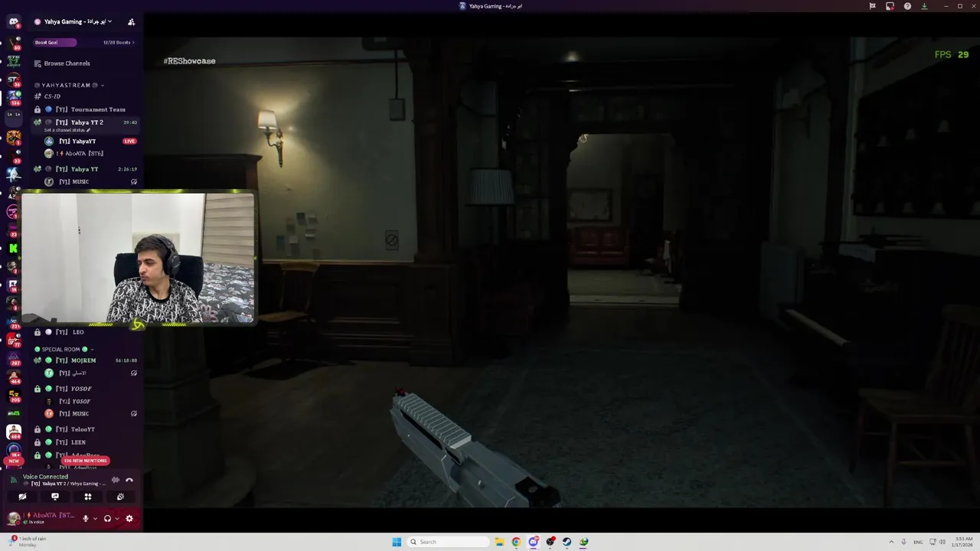Open microphone input options arrow
Image resolution: width=980 pixels, height=551 pixels.
point(95,518)
